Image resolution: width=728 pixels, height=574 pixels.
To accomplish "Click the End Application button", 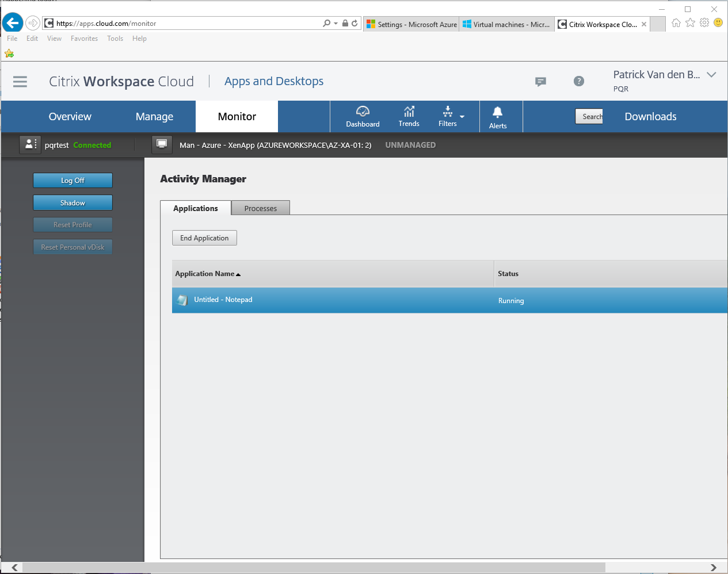I will (204, 238).
